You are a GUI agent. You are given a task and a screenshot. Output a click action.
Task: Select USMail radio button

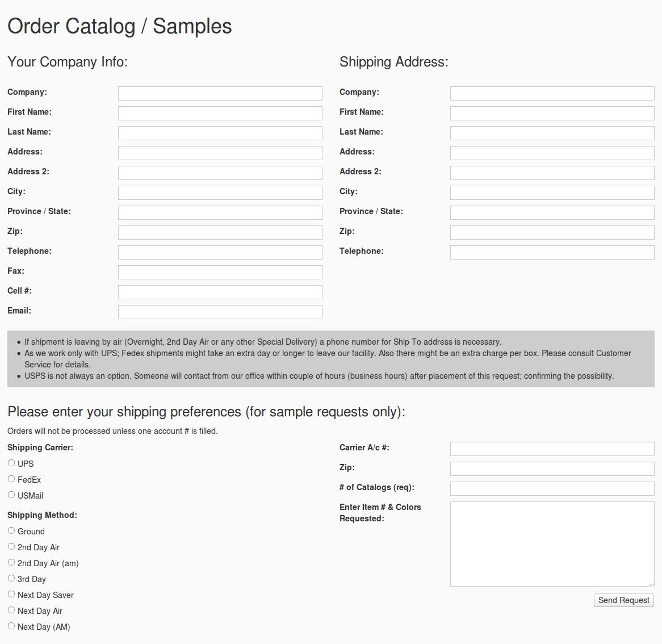pos(11,495)
